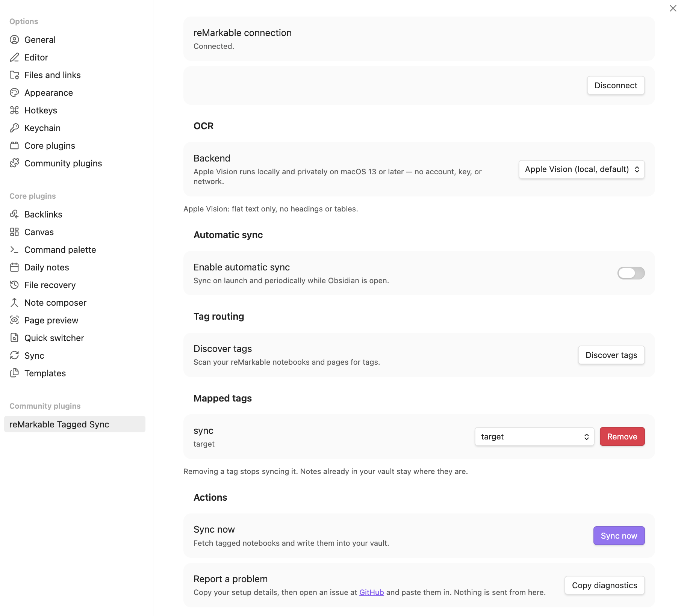Image resolution: width=681 pixels, height=616 pixels.
Task: Click the Disconnect button
Action: click(x=616, y=86)
